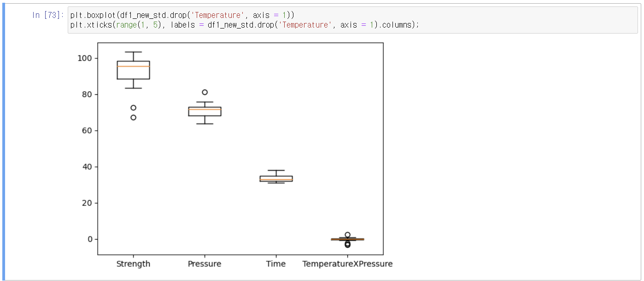
Task: Click the 20 y-axis tick label
Action: (88, 203)
